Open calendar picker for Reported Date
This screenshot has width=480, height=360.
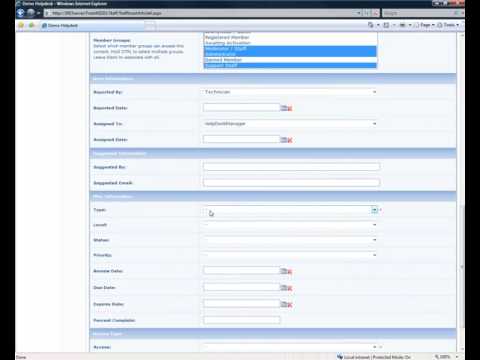(x=284, y=108)
